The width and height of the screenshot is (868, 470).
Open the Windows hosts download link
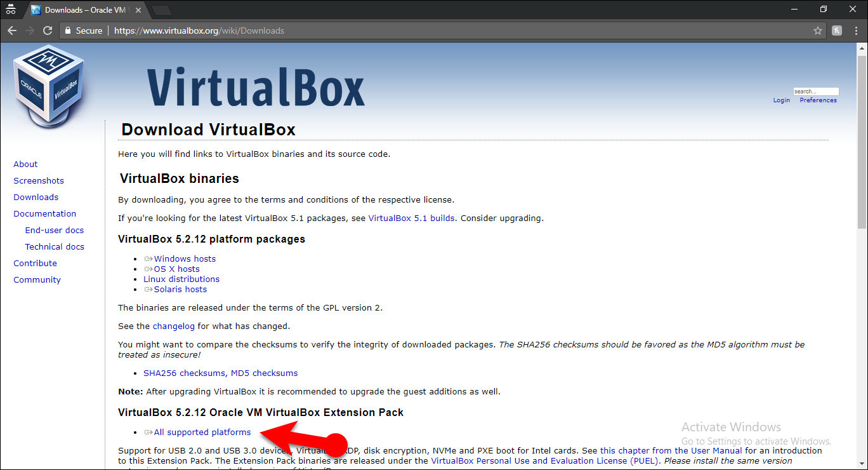(185, 258)
